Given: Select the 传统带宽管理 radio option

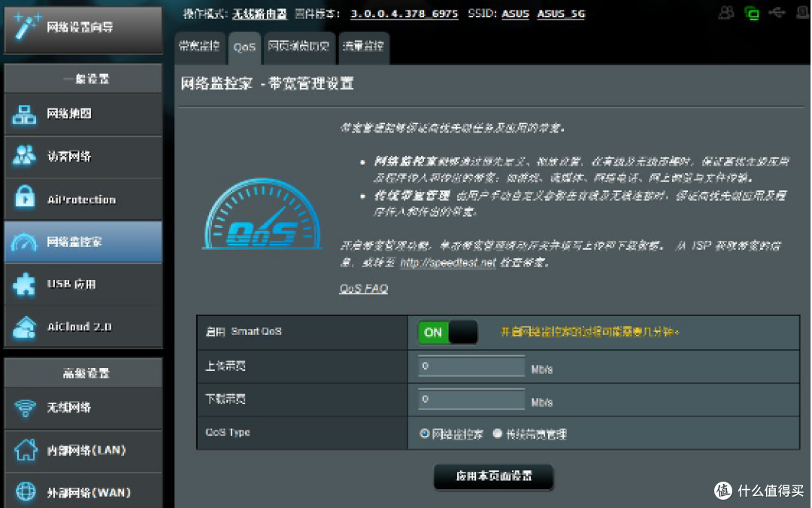Looking at the screenshot, I should (498, 433).
